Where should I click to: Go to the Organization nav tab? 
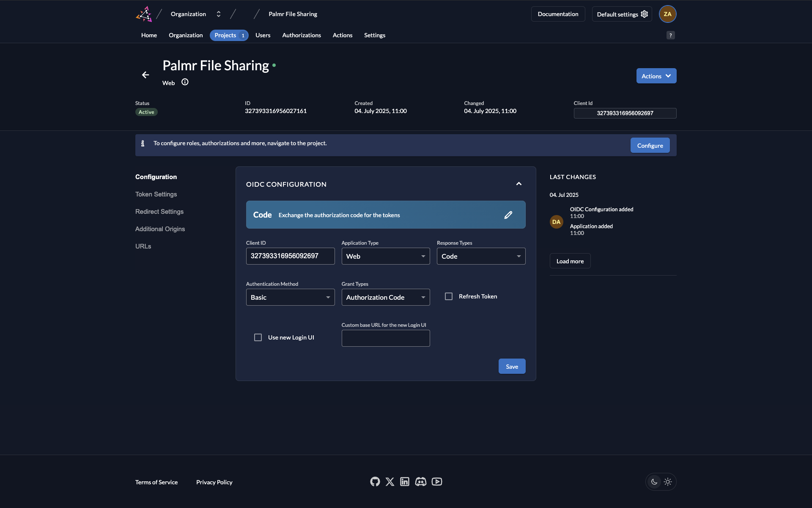coord(186,35)
